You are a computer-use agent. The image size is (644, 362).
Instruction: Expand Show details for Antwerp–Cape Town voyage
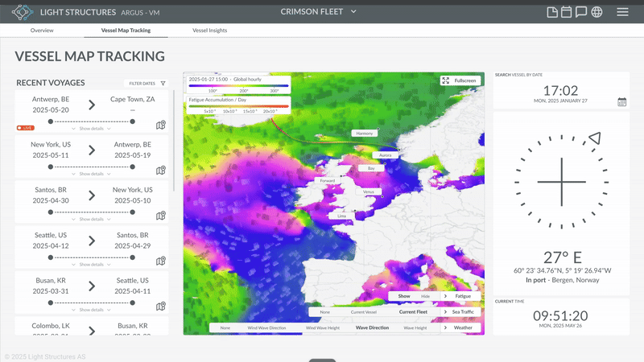91,129
